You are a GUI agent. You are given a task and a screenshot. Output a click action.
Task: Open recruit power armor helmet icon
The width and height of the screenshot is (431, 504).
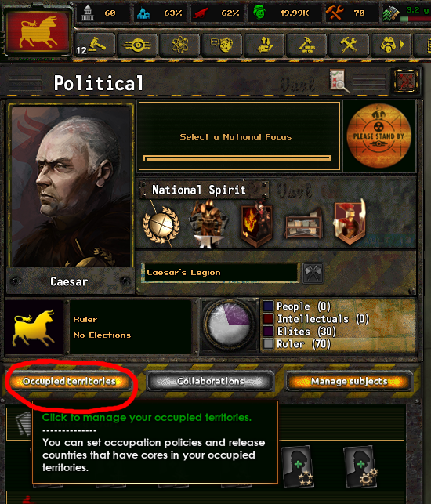pos(391,45)
